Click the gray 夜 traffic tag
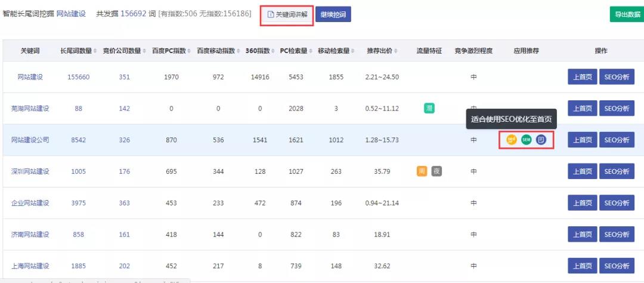 pyautogui.click(x=436, y=171)
